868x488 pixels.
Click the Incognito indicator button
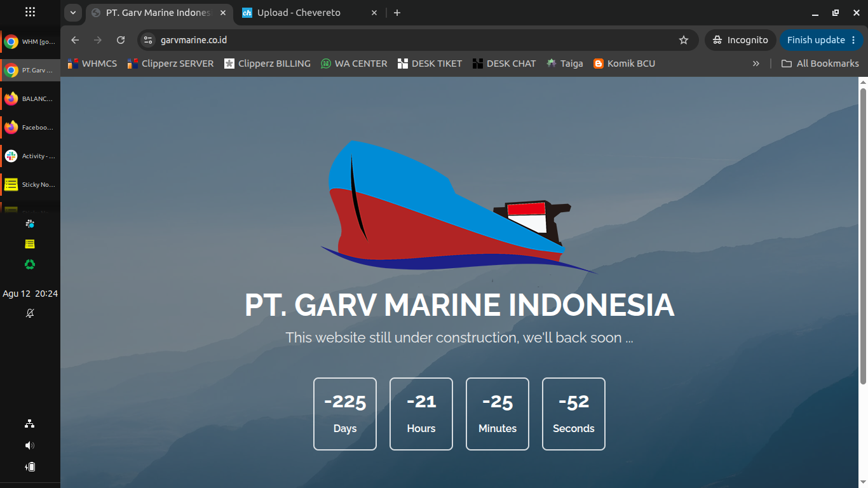pos(740,40)
